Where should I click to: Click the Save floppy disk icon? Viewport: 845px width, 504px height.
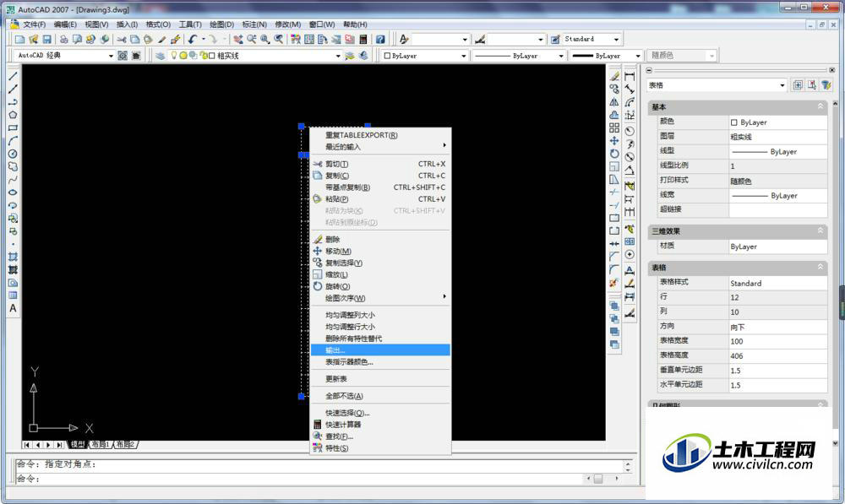click(x=46, y=40)
